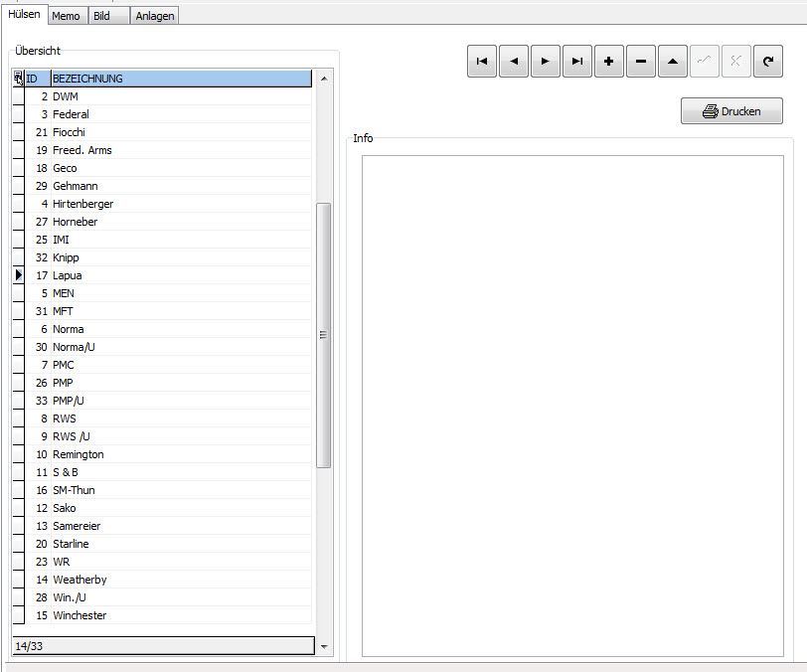
Task: Click the Drucken print button
Action: [x=731, y=110]
